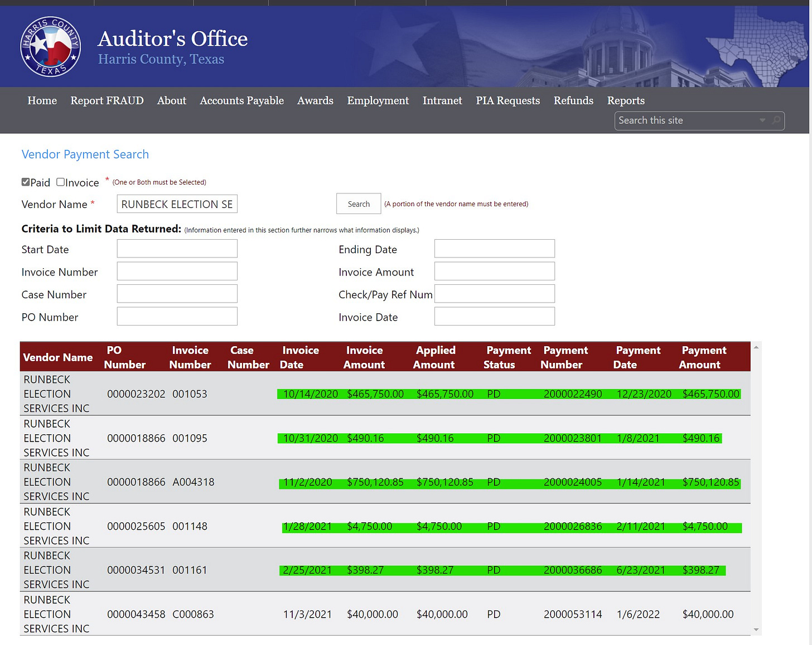Click the Invoice Amount column header

pyautogui.click(x=364, y=357)
